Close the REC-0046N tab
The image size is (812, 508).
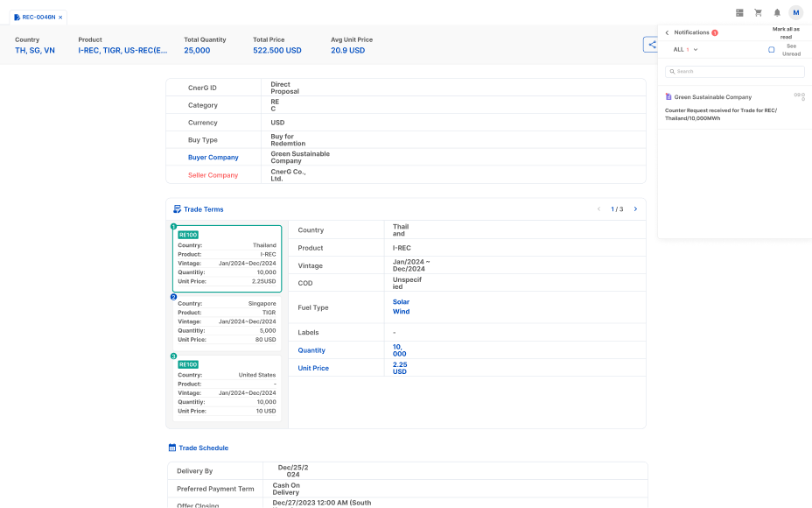click(x=60, y=17)
